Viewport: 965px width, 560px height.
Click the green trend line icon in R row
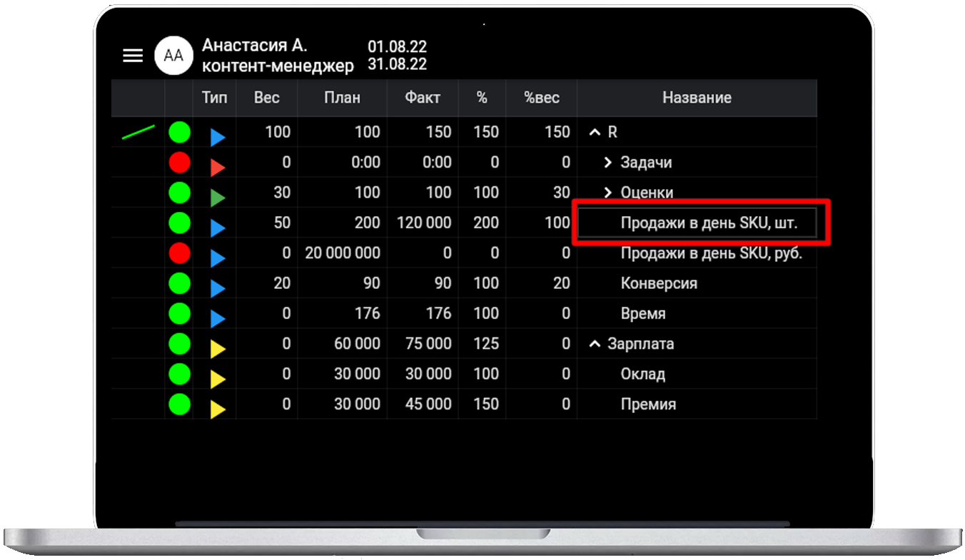click(138, 133)
